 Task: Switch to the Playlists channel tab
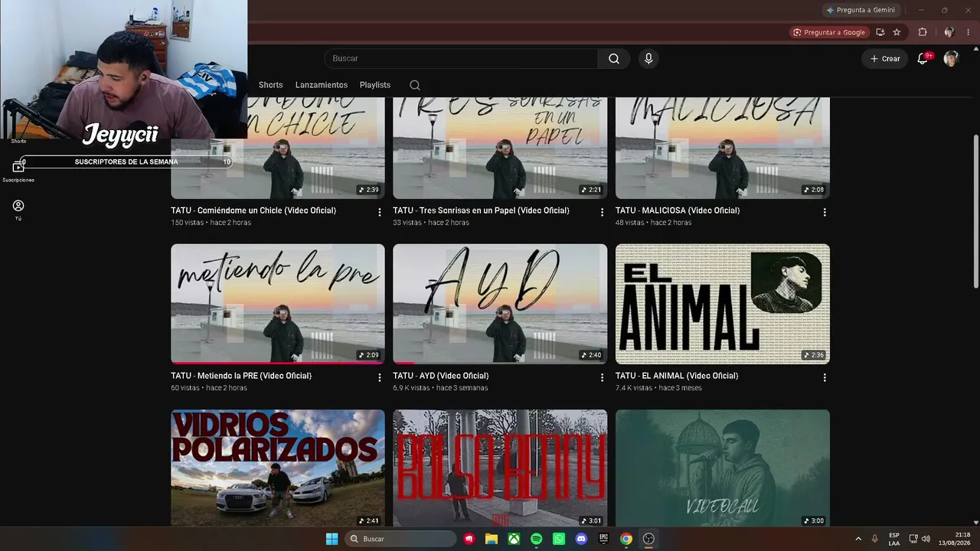[x=375, y=85]
